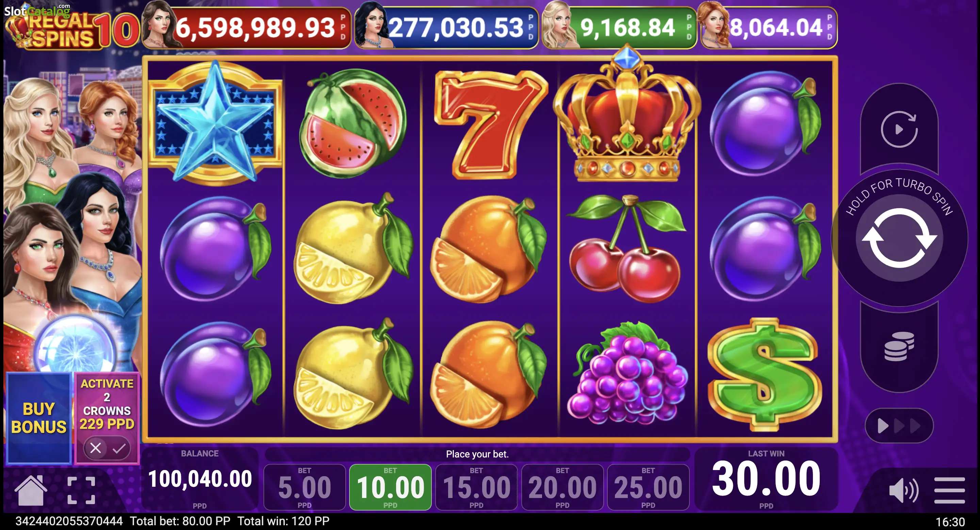
Task: Select the 10.00 bet option
Action: (x=390, y=487)
